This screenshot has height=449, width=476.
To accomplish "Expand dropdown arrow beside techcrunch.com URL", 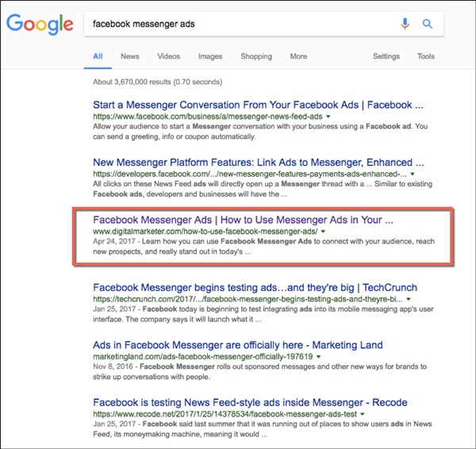I will click(x=409, y=299).
